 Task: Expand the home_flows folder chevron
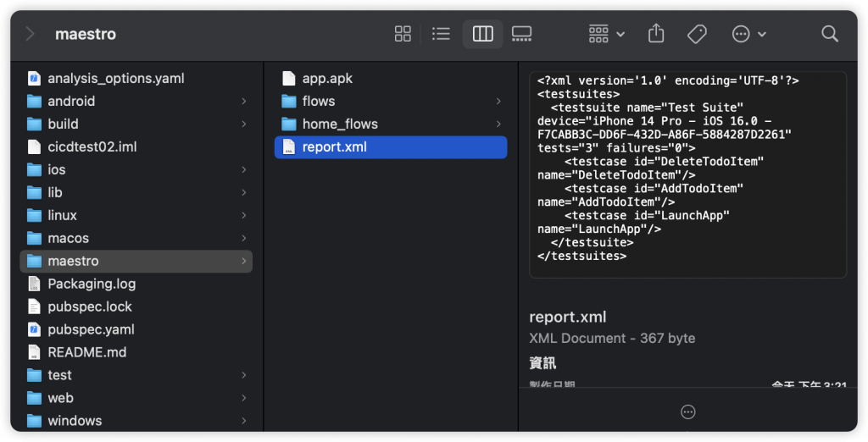[x=498, y=124]
